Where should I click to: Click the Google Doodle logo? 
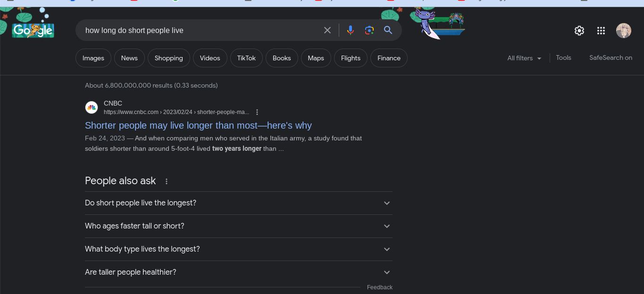pyautogui.click(x=33, y=30)
